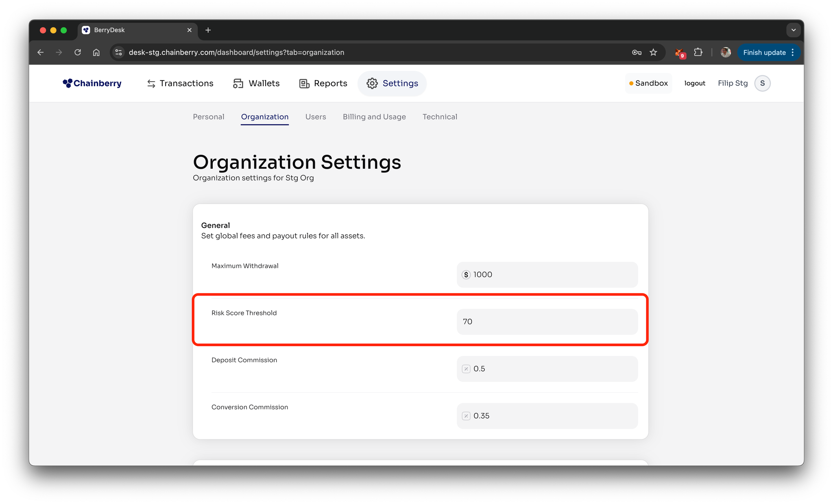The width and height of the screenshot is (833, 504).
Task: Go to the Reports page
Action: (x=323, y=83)
